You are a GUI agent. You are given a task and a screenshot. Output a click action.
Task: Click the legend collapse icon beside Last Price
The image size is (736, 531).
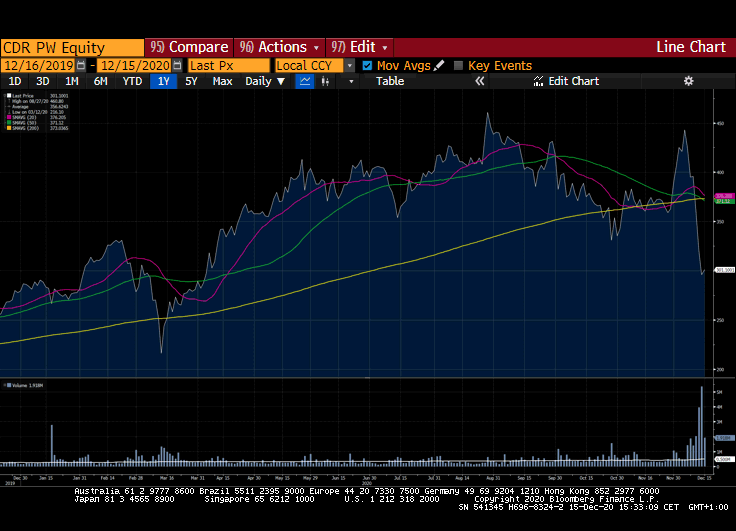[6, 95]
